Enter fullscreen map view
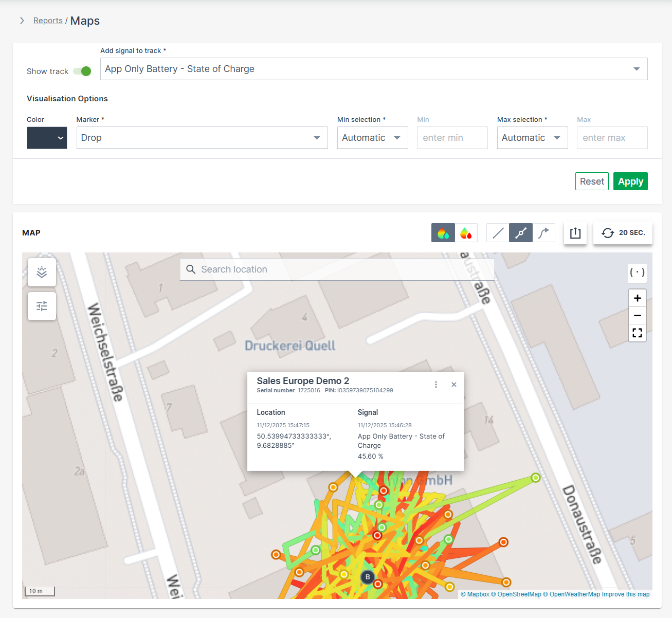672x618 pixels. click(x=637, y=333)
